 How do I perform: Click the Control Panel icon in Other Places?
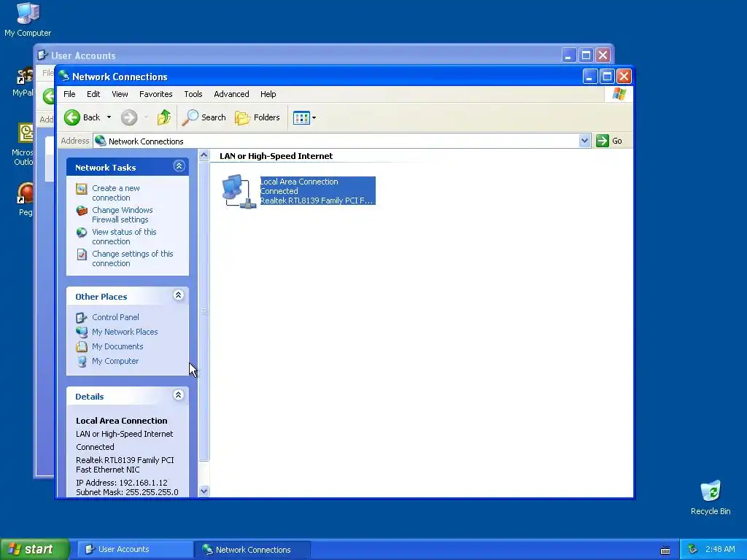(82, 317)
